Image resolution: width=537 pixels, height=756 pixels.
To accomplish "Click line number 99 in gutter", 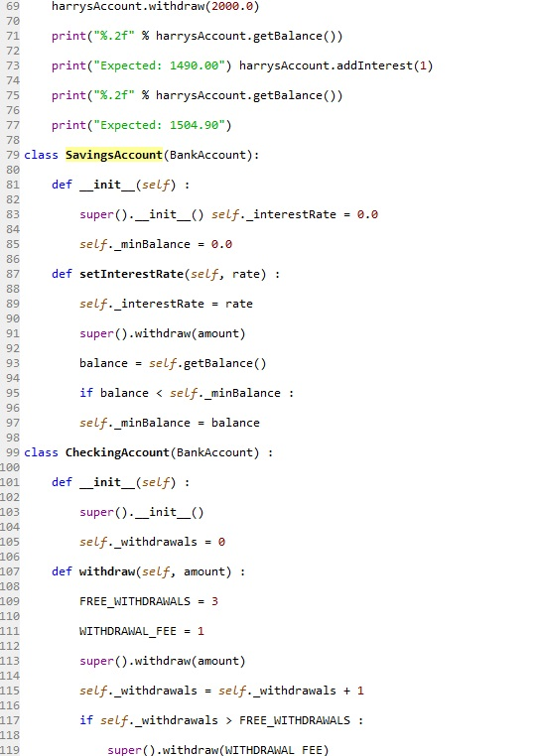I will [13, 452].
